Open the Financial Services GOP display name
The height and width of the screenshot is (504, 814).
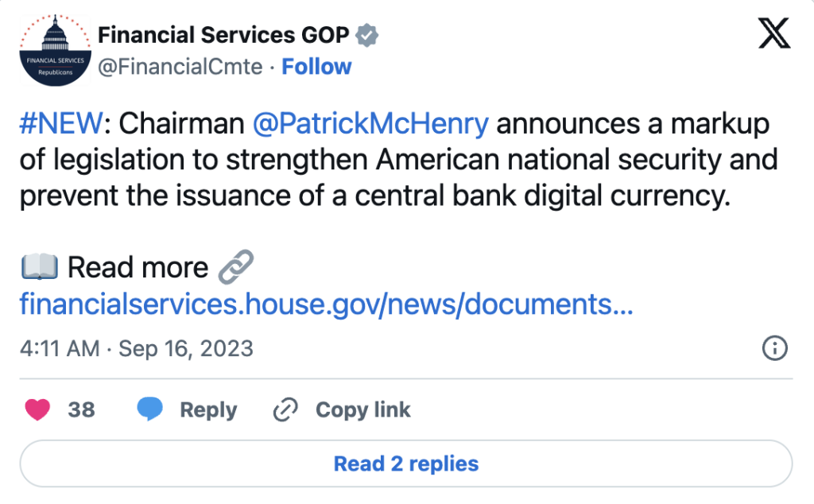(223, 36)
